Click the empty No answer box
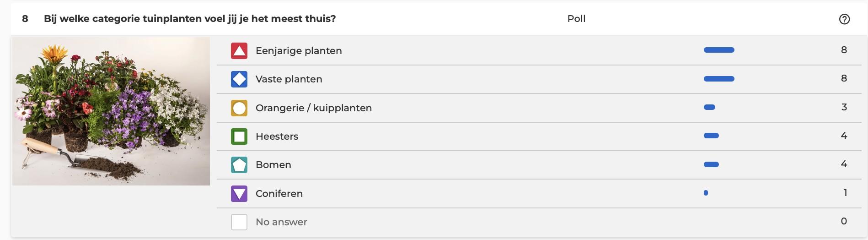The height and width of the screenshot is (240, 868). click(x=239, y=222)
